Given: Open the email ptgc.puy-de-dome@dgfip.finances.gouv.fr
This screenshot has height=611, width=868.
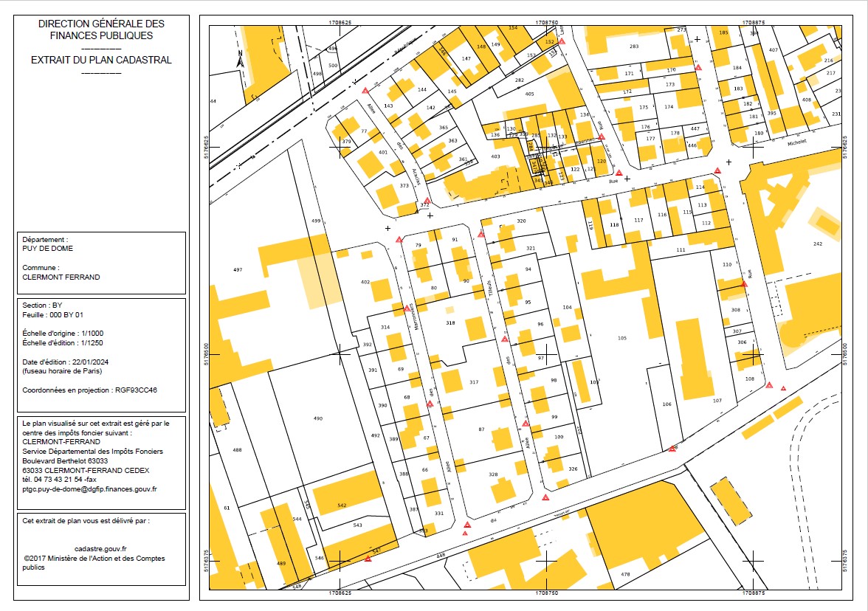Looking at the screenshot, I should [x=90, y=489].
